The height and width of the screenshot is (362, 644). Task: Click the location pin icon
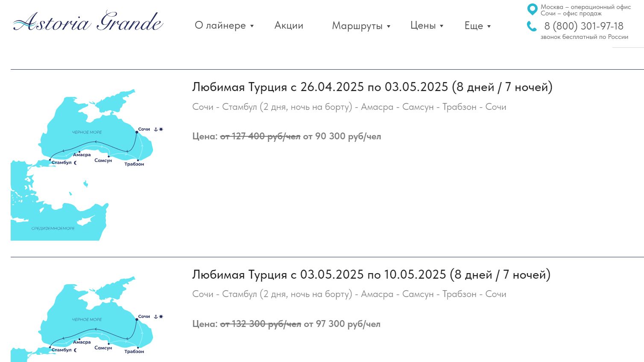[532, 9]
